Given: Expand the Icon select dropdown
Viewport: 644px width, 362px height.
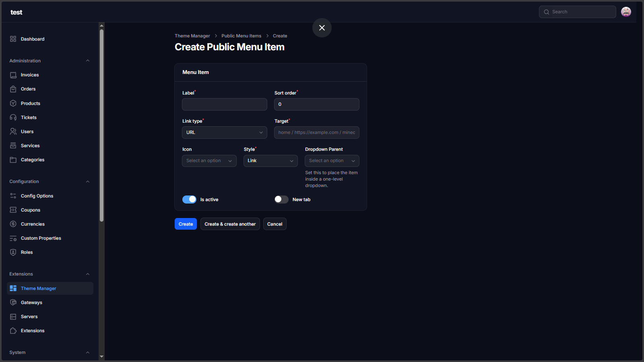Looking at the screenshot, I should (209, 161).
